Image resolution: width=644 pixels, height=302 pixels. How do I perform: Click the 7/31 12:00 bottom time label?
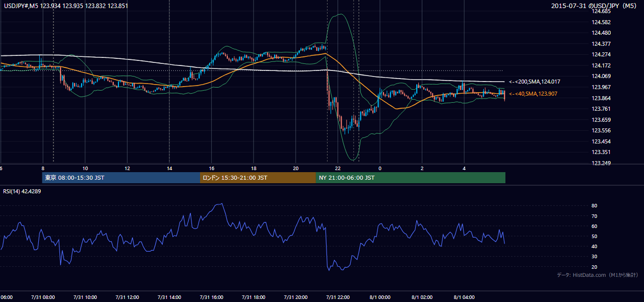pyautogui.click(x=127, y=297)
